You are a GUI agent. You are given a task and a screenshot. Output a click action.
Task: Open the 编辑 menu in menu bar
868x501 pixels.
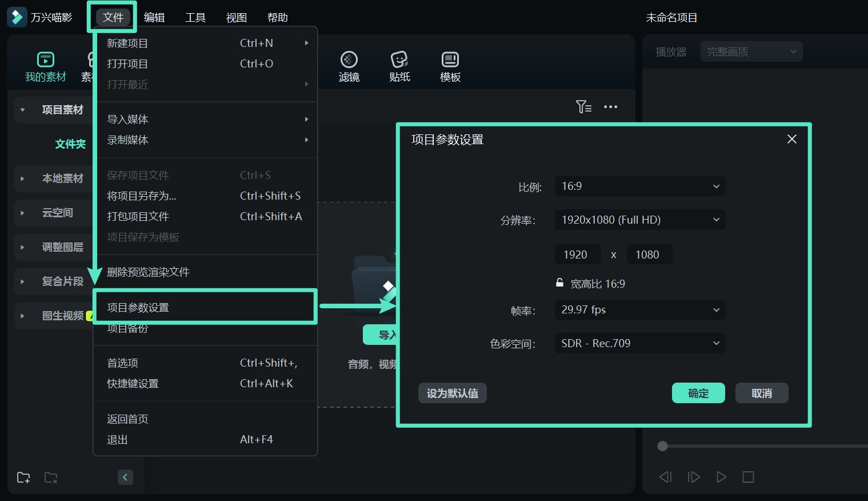click(x=154, y=18)
